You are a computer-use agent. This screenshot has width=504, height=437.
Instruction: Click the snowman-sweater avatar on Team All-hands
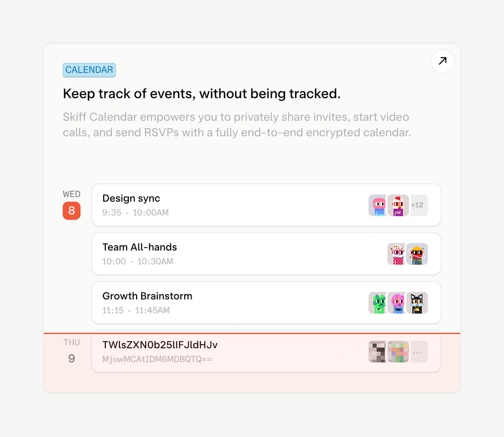tap(398, 254)
